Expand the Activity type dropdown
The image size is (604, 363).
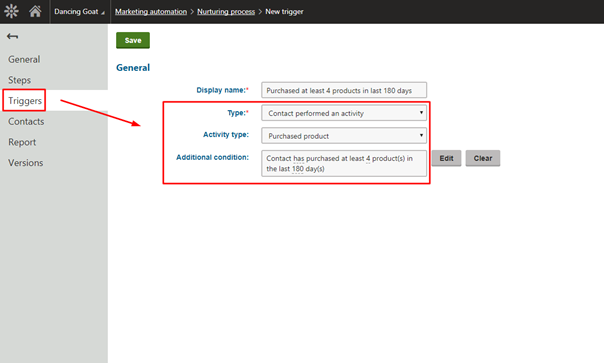[x=344, y=136]
